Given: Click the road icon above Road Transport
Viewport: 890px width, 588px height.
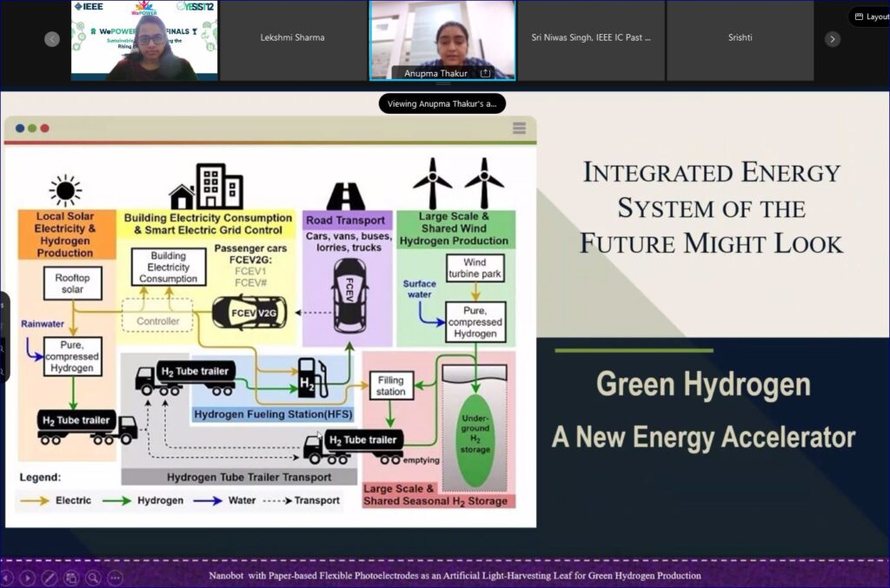Looking at the screenshot, I should (x=346, y=196).
